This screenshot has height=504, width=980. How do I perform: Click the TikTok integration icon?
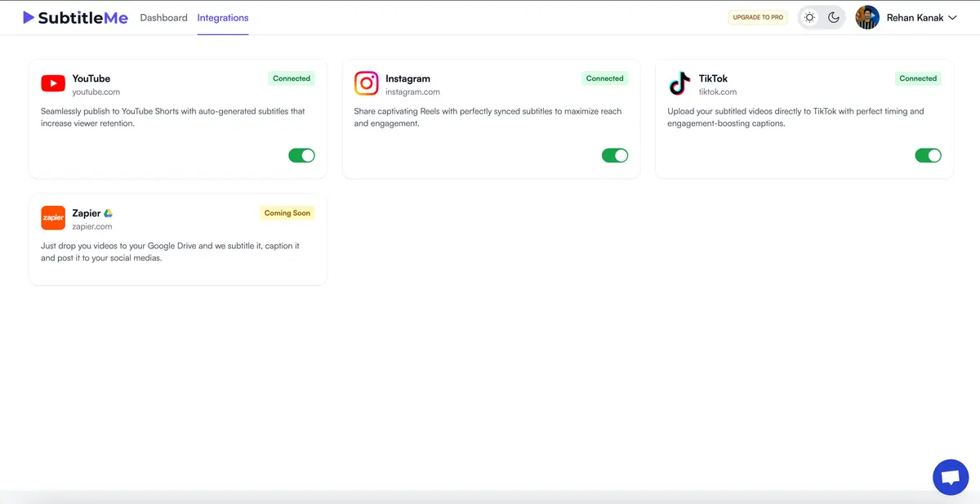[679, 83]
